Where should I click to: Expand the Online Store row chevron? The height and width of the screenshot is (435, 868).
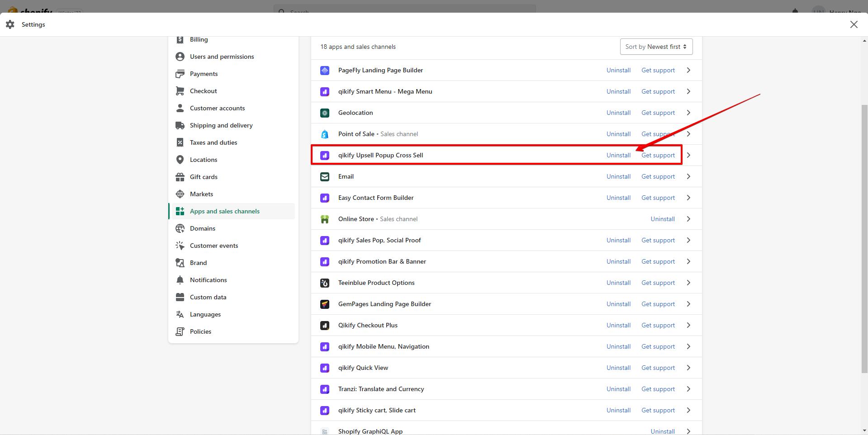[x=688, y=219]
